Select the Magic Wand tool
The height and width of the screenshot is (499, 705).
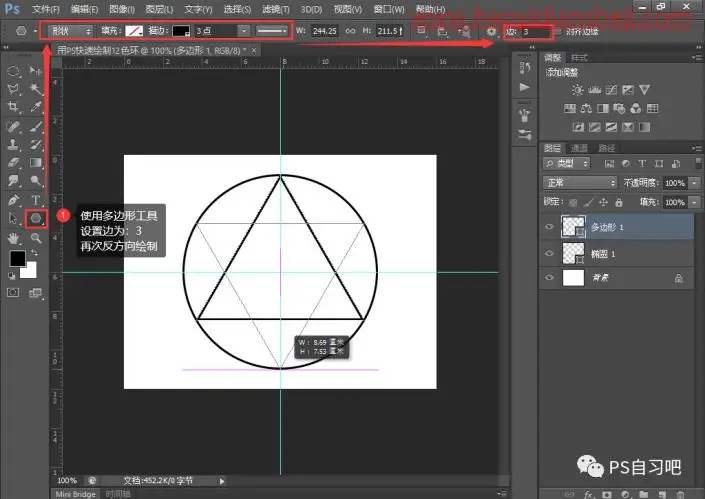tap(35, 89)
